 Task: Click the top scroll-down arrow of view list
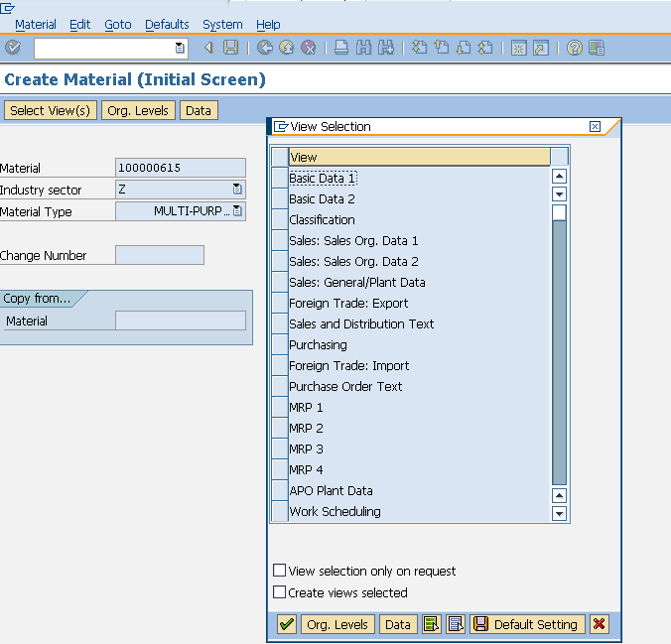coord(559,194)
